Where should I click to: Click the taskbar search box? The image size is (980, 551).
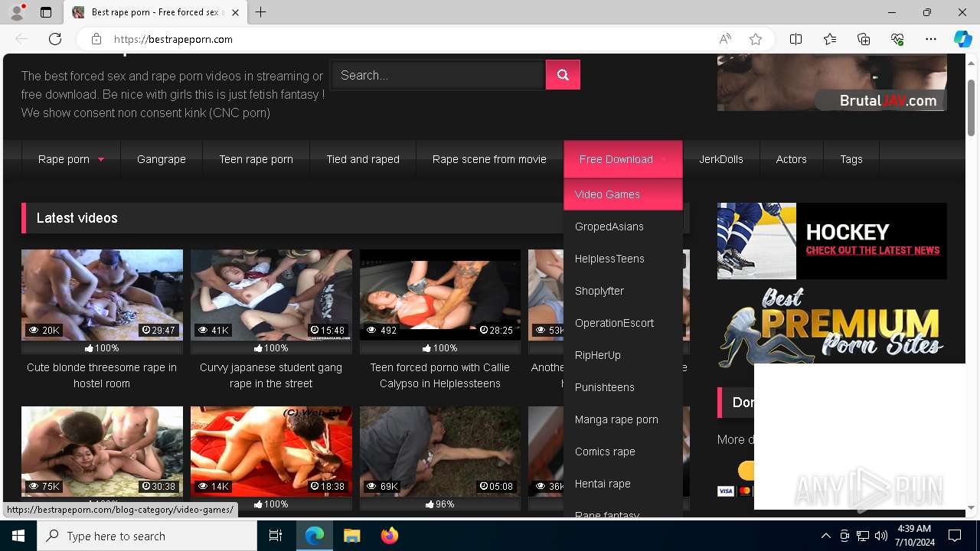coord(147,536)
